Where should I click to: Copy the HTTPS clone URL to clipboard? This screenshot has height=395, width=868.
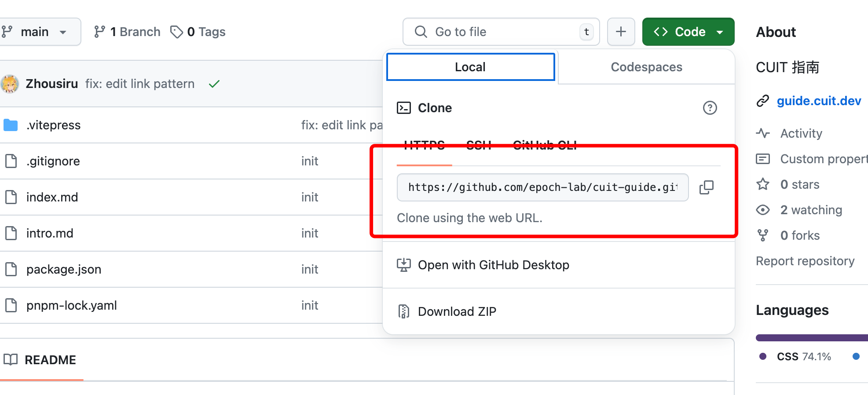(706, 187)
